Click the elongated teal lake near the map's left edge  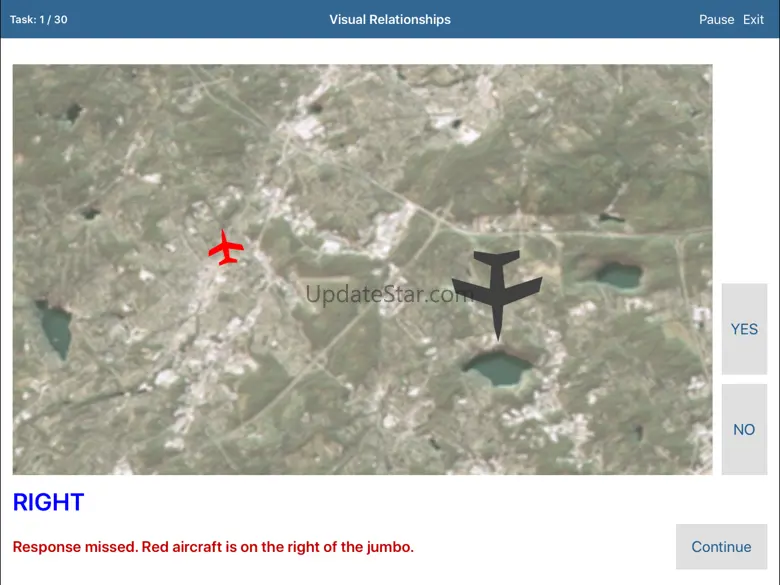tap(54, 330)
